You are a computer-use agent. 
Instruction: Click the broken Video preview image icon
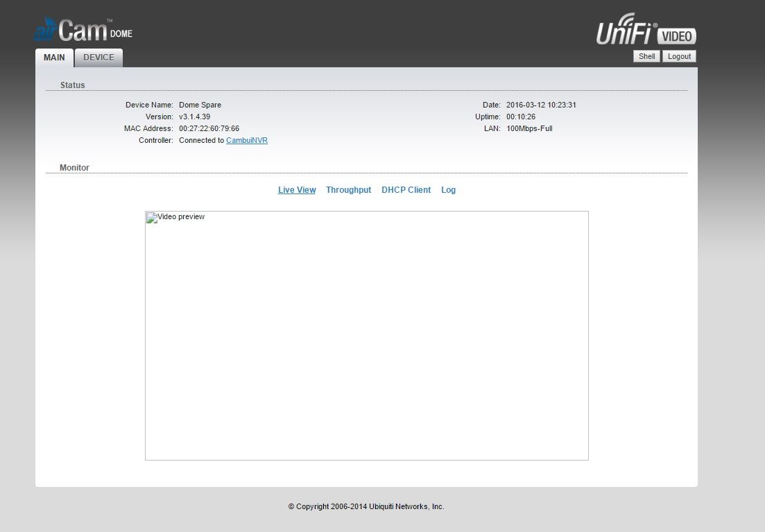point(151,218)
